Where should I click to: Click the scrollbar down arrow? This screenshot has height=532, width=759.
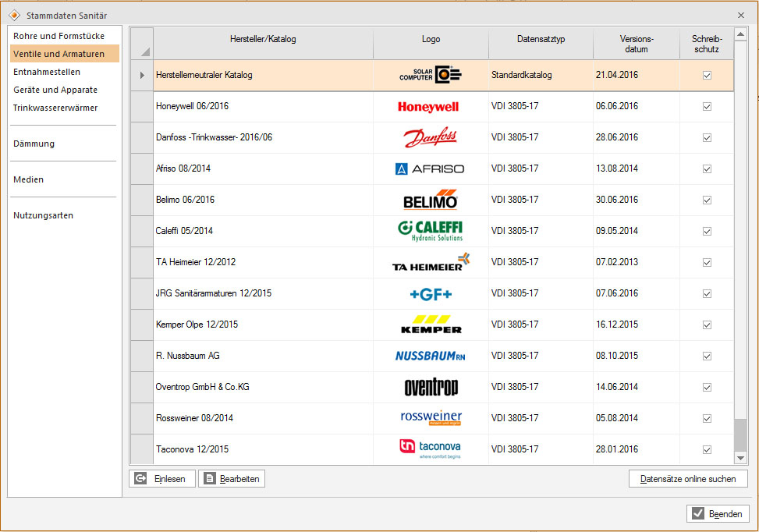pos(740,457)
